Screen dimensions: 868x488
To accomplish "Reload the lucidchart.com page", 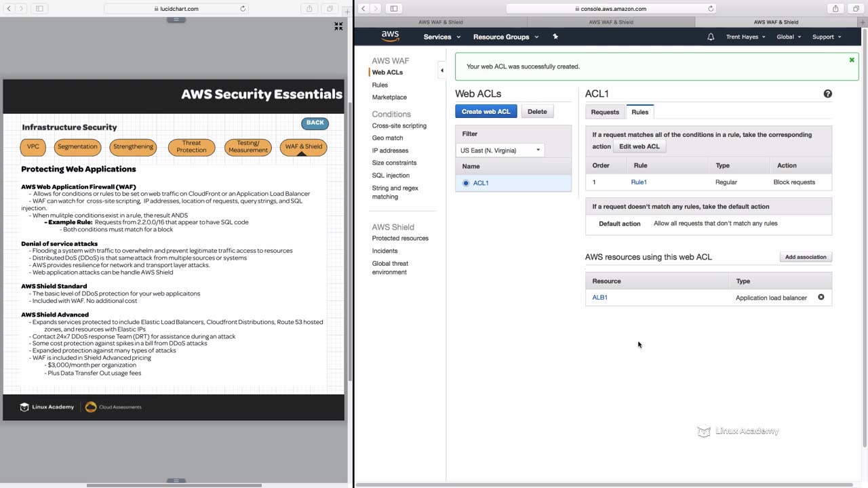I will [x=243, y=9].
